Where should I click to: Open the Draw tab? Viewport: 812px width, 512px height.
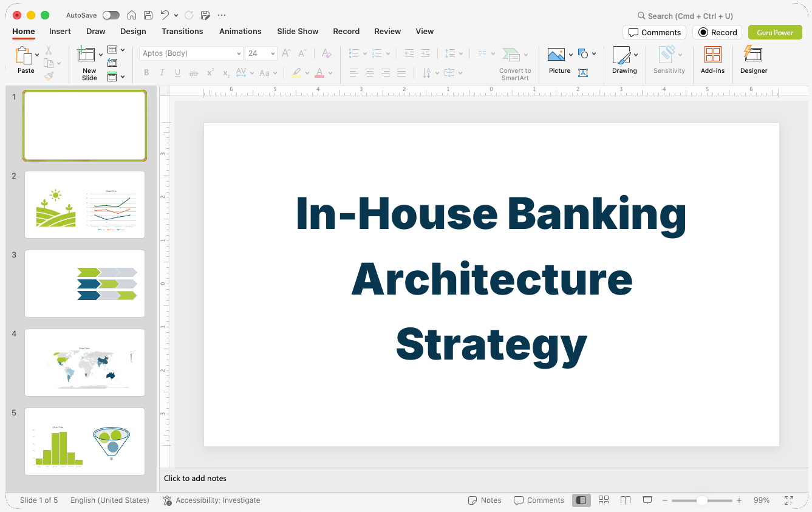(96, 32)
